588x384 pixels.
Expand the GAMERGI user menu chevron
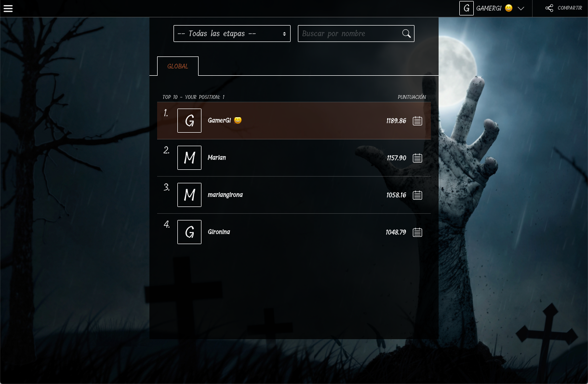click(x=521, y=8)
